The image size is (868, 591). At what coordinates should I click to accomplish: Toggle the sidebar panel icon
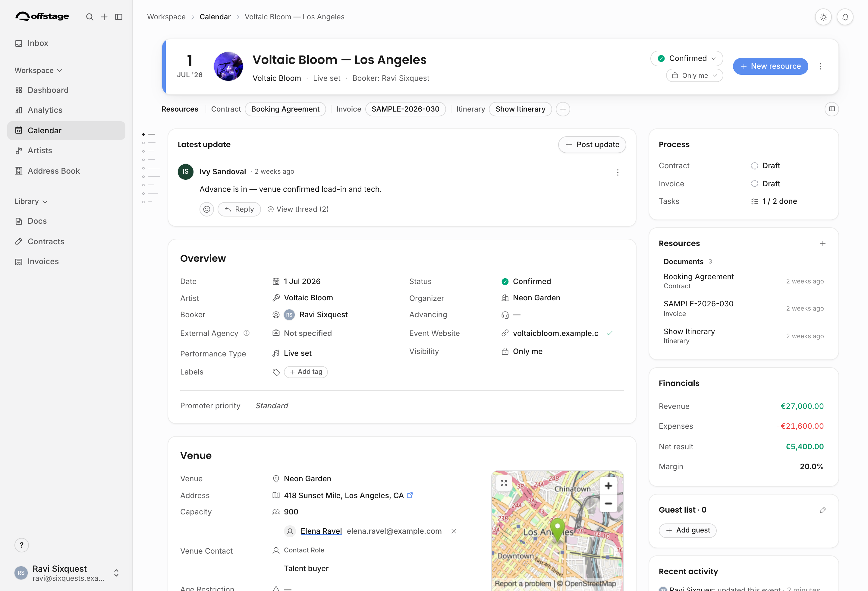tap(119, 17)
